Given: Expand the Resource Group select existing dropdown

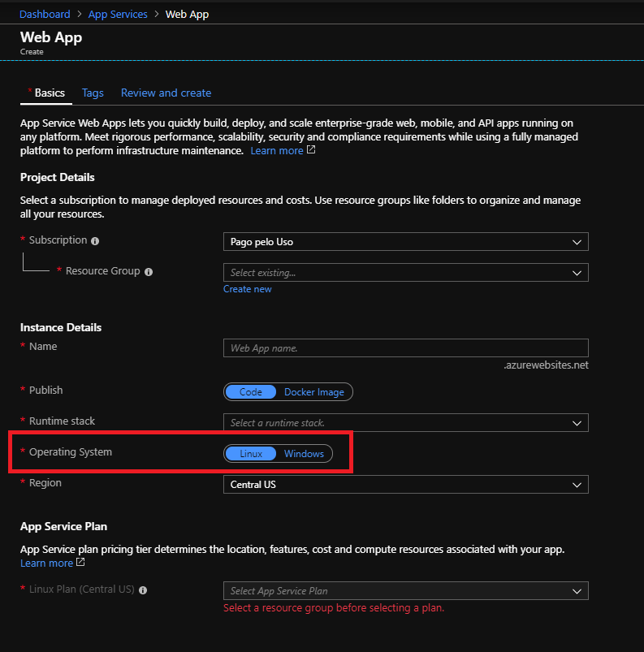Looking at the screenshot, I should pyautogui.click(x=405, y=273).
